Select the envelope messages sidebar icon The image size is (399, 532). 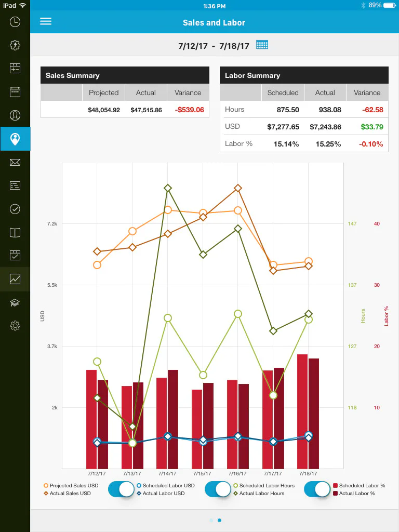(15, 162)
